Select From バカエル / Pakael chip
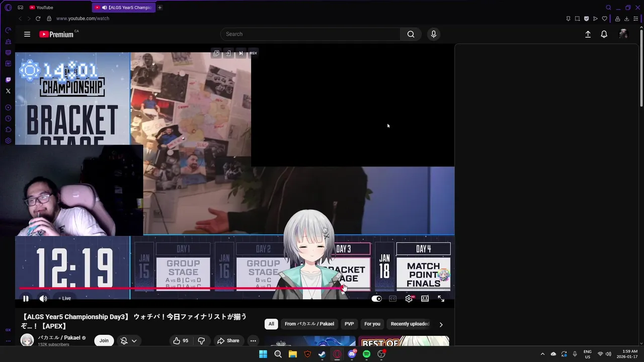 [309, 324]
